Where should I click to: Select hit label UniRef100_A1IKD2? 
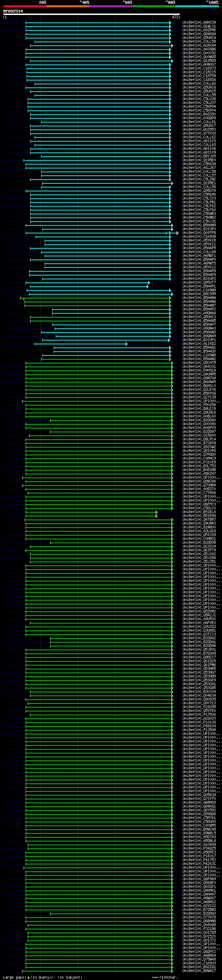199,343
